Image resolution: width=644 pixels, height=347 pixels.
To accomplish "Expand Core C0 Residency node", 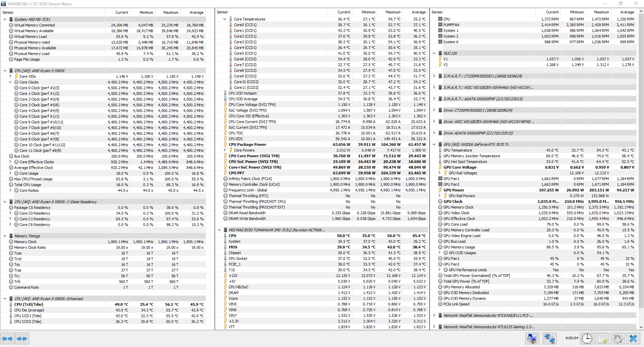I will (10, 213).
